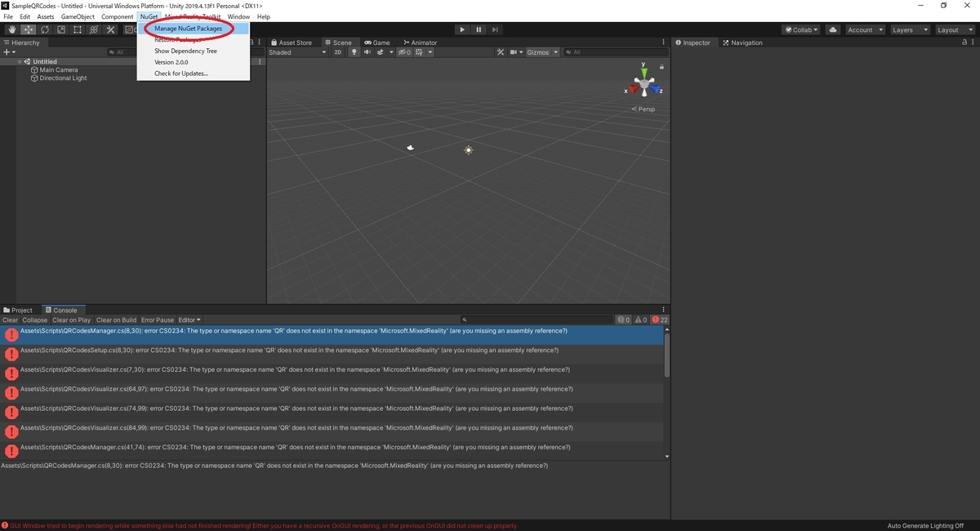Click the Pause button
The image size is (980, 531).
(x=479, y=29)
